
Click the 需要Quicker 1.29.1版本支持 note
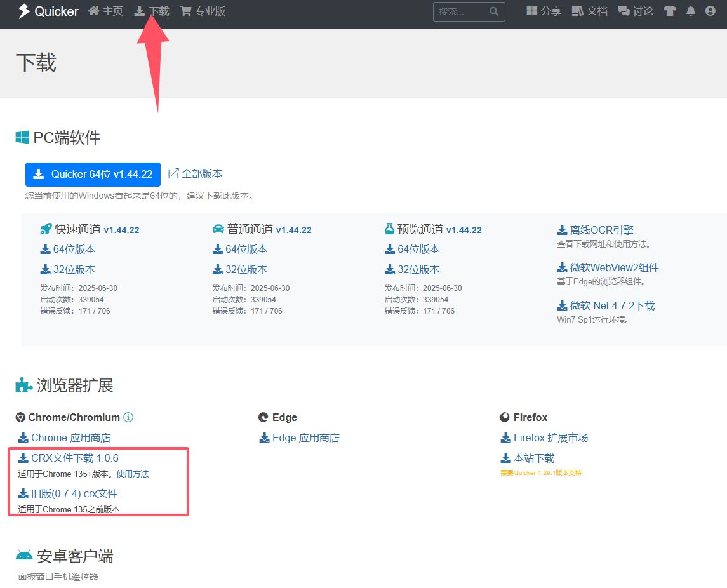coord(541,473)
